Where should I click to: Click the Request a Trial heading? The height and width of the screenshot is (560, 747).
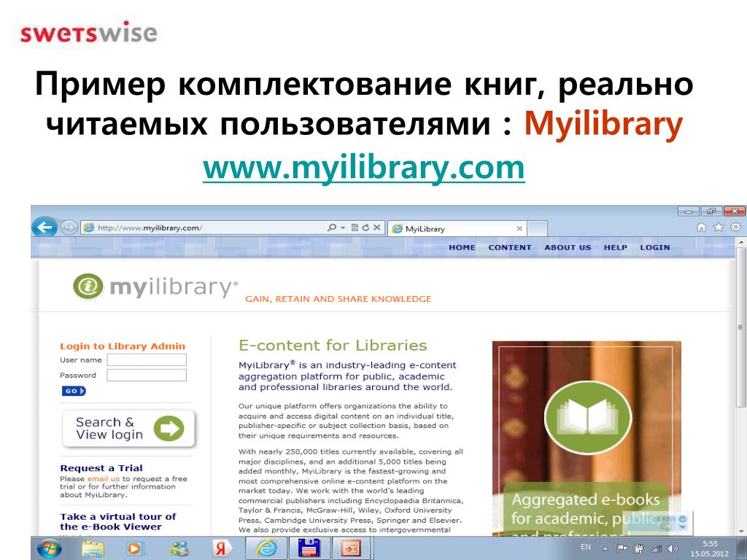[x=101, y=468]
